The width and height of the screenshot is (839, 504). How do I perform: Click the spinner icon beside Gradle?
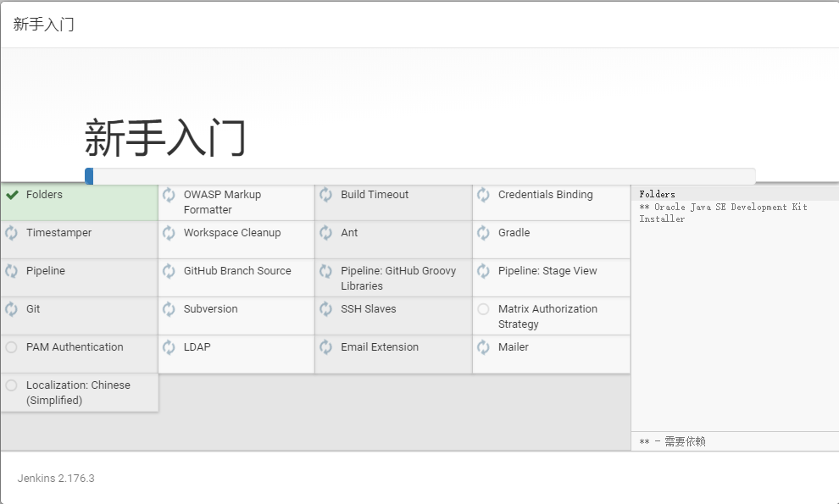[483, 233]
